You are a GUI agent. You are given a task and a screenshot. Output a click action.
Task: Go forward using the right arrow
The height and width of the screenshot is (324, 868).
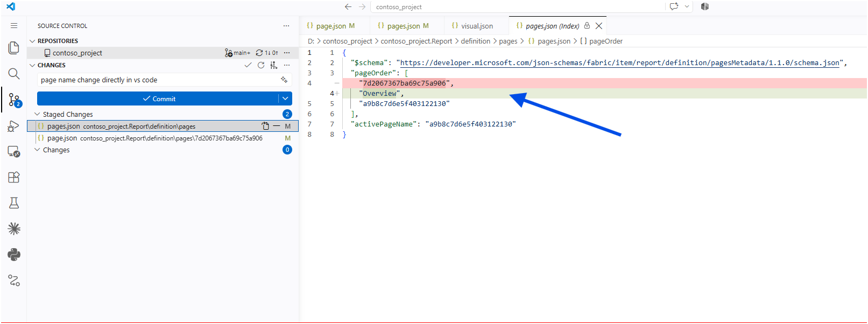pyautogui.click(x=362, y=6)
